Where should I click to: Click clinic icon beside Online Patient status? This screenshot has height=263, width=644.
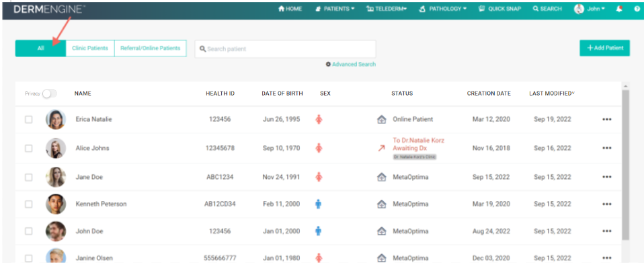(x=382, y=119)
